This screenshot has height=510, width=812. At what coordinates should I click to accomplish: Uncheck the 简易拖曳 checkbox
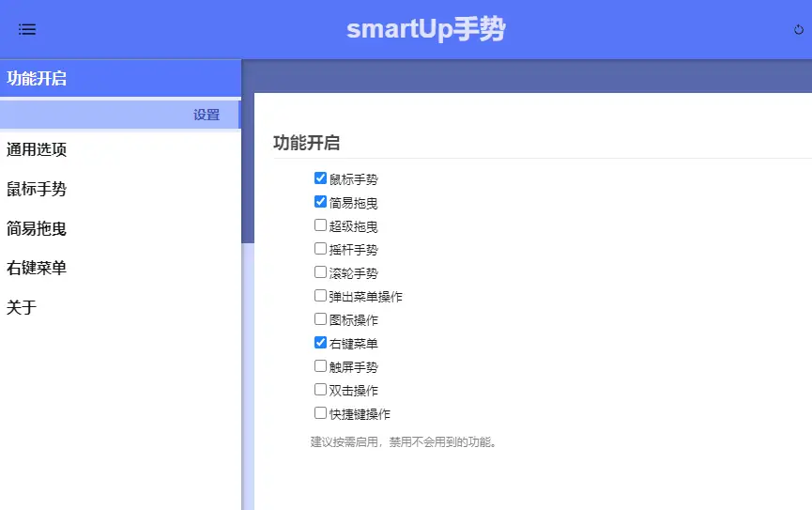coord(320,202)
